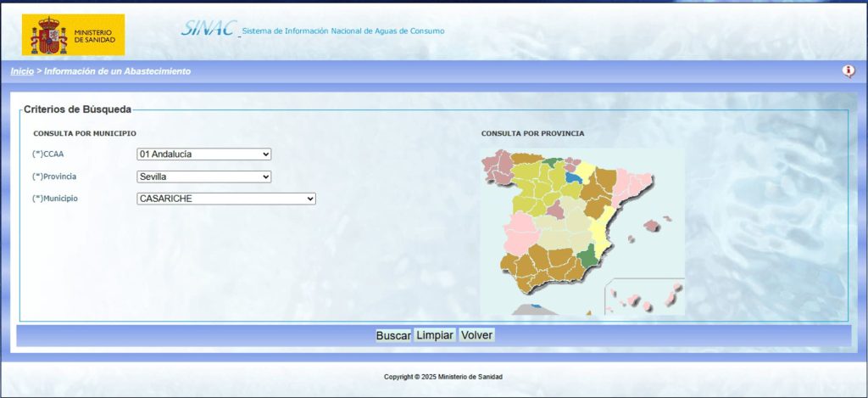Click the SINAC logo in header
Screen dimensions: 868x398
209,28
